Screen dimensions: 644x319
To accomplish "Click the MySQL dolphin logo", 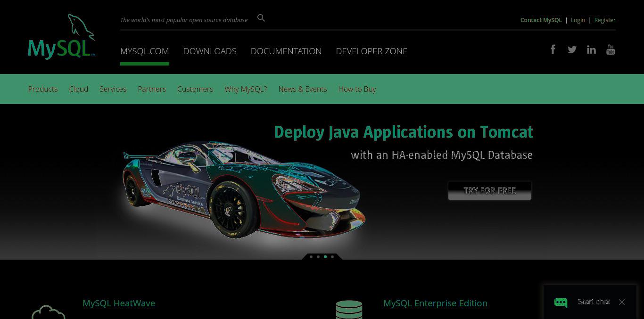I will [62, 36].
